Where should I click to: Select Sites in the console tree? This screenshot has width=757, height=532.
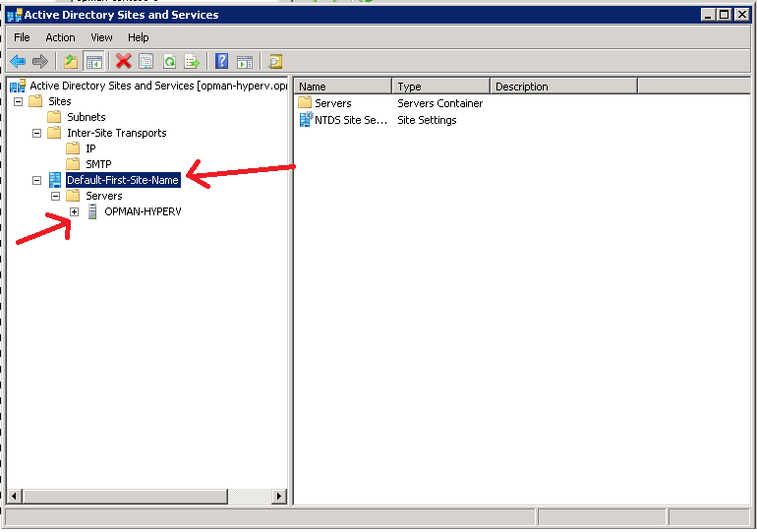(59, 102)
